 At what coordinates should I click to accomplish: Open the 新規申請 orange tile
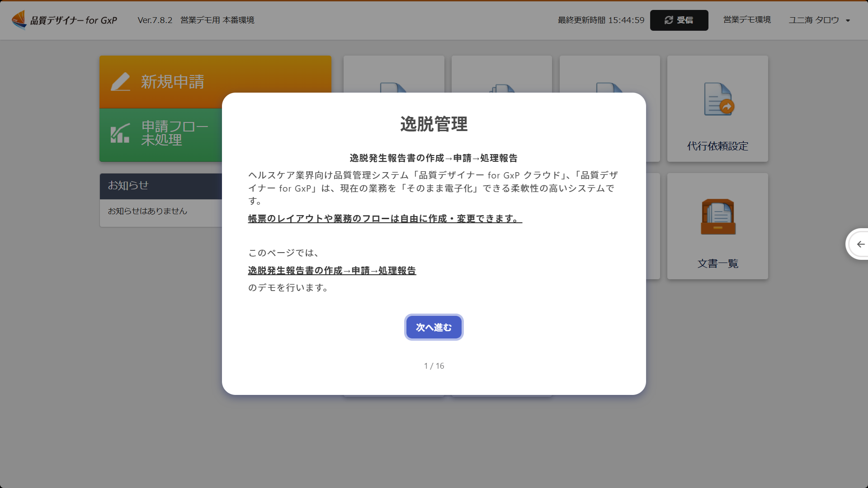(x=172, y=82)
